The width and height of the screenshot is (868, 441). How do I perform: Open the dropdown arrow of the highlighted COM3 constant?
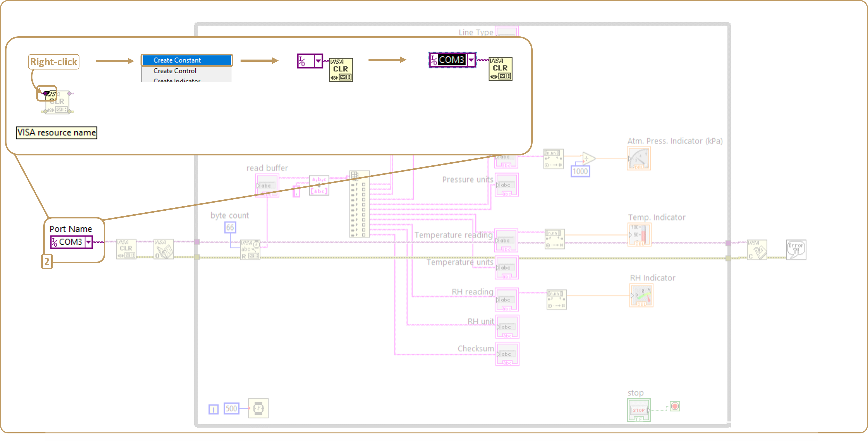(x=471, y=60)
